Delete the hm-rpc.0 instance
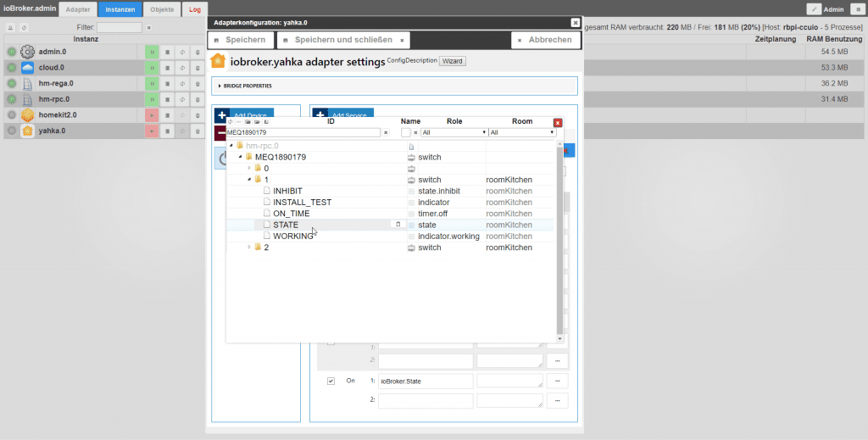This screenshot has height=440, width=868. pos(198,100)
